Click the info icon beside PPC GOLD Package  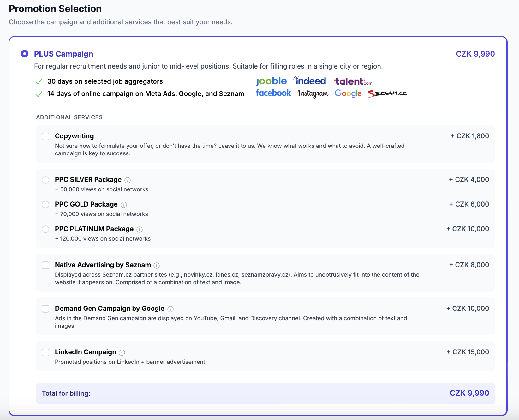pyautogui.click(x=124, y=205)
